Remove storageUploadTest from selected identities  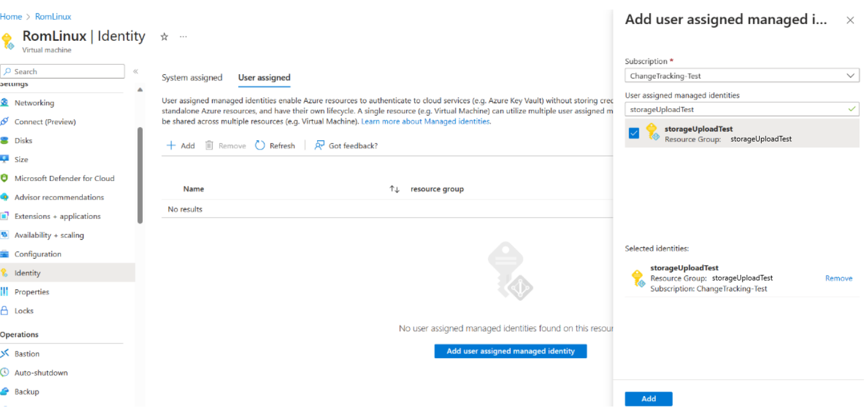tap(838, 278)
